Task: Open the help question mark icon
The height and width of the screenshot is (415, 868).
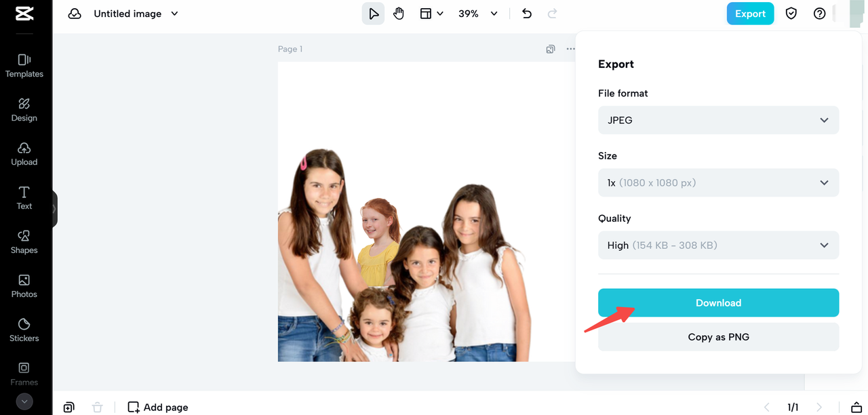Action: (x=819, y=14)
